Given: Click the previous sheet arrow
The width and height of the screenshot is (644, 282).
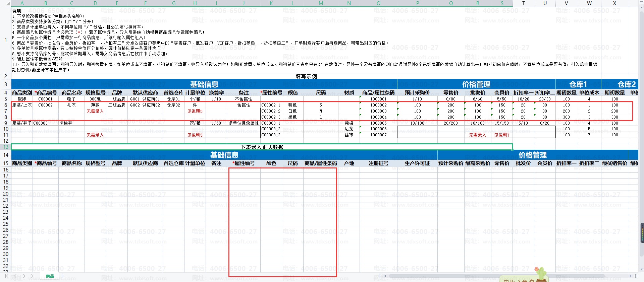Looking at the screenshot, I should point(15,276).
